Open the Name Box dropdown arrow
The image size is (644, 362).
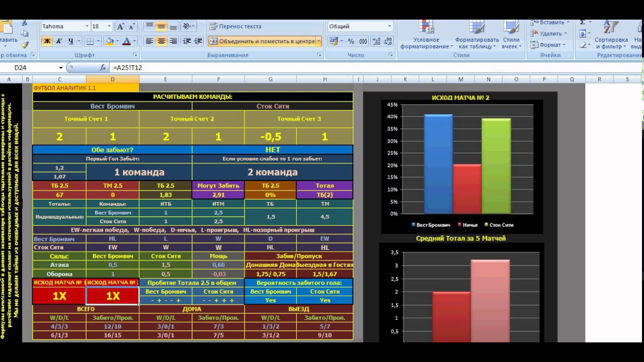61,67
